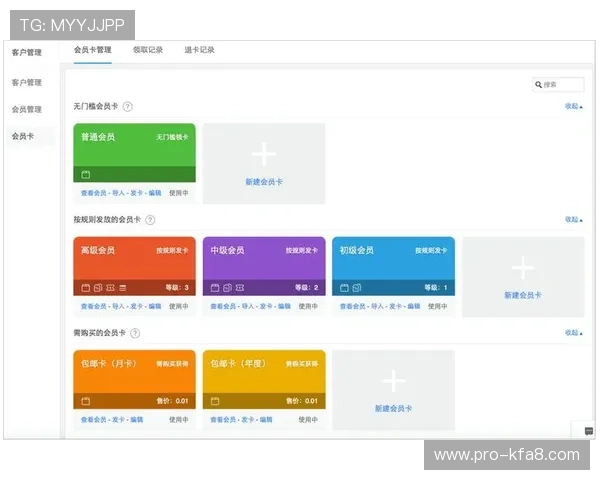Image resolution: width=600 pixels, height=480 pixels.
Task: Collapse the 按规则发放的会员卡 section via 收起
Action: tap(574, 219)
